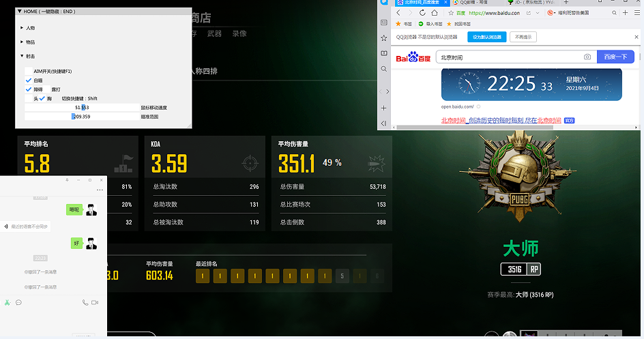Check the 露打 checkbox
This screenshot has height=339, width=644.
coord(47,89)
